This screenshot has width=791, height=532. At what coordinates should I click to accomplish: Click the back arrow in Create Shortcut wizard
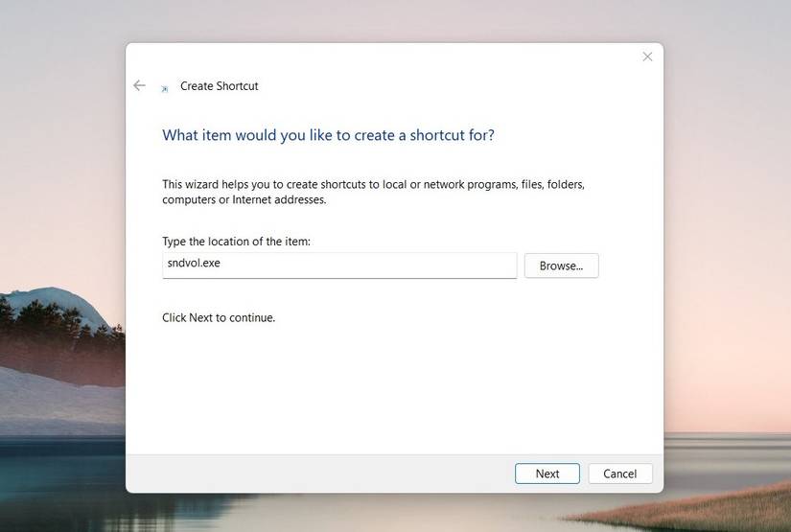(x=139, y=85)
